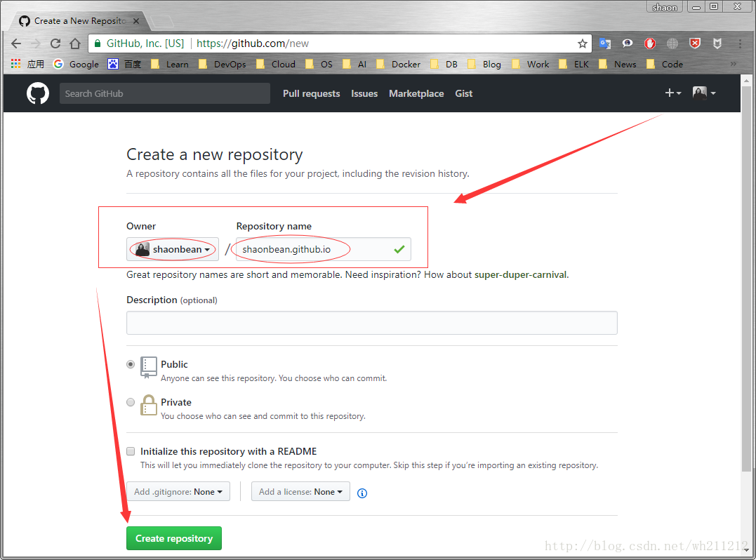
Task: Click the browser home icon
Action: tap(75, 43)
